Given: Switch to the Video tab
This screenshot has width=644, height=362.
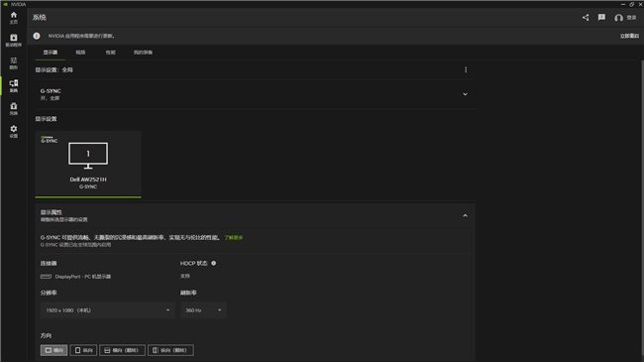Looking at the screenshot, I should click(x=80, y=53).
